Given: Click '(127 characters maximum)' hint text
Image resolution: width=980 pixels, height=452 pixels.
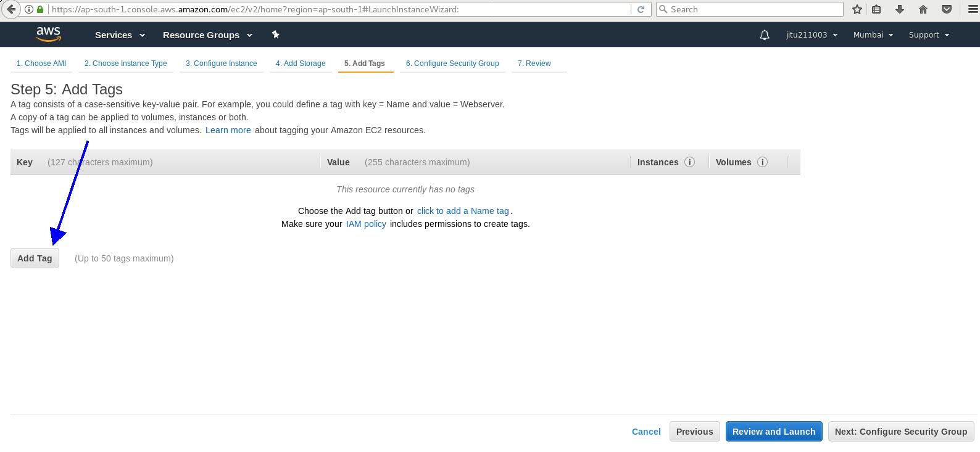Looking at the screenshot, I should 100,162.
